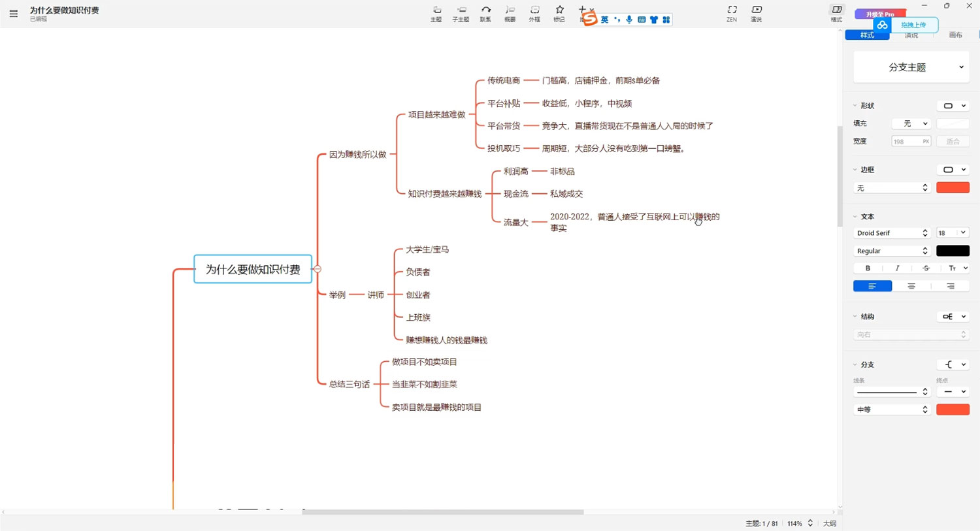Expand the 分支主题 topic style dropdown
The height and width of the screenshot is (531, 980).
961,67
